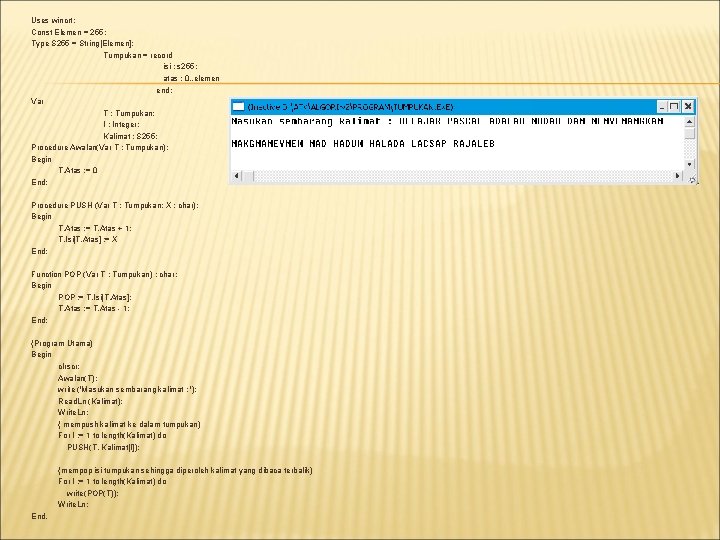Click the 'Procedure Awalan' declaration line
This screenshot has height=540, width=720.
(100, 147)
